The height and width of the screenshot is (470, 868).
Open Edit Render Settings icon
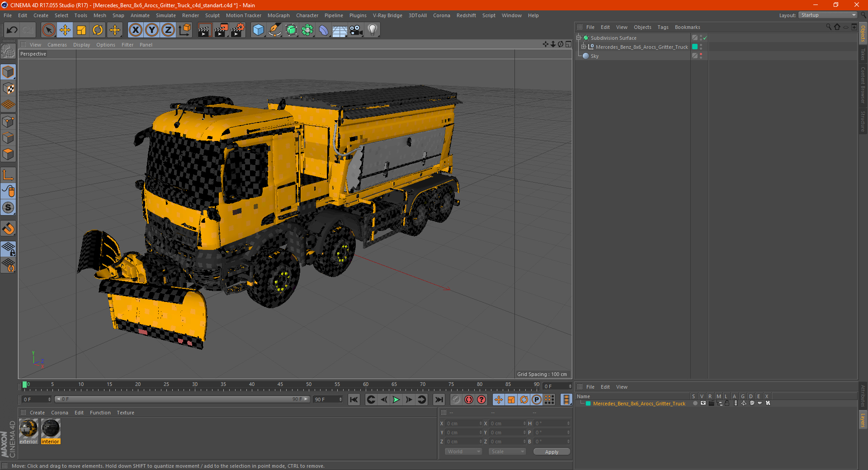[238, 30]
